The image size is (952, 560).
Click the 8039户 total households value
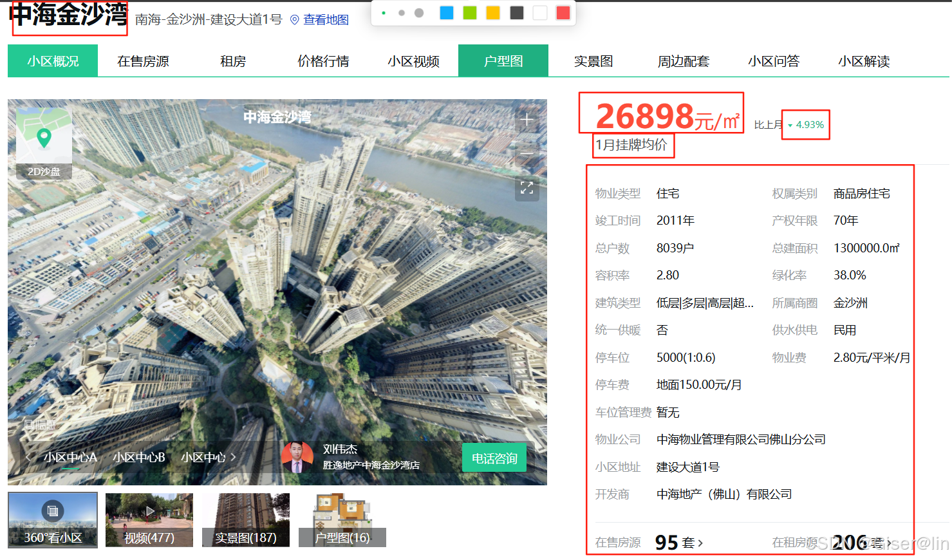pos(675,248)
